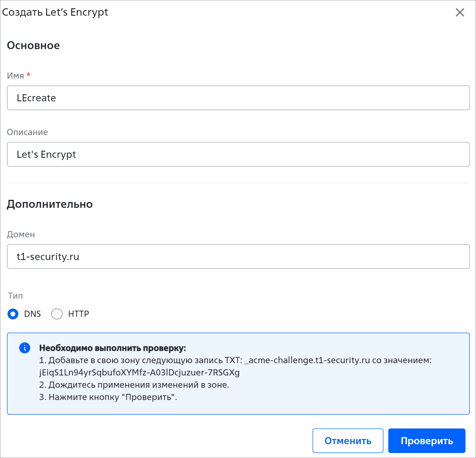This screenshot has height=458, width=476.
Task: Select the HTTP verification type
Action: coord(57,314)
